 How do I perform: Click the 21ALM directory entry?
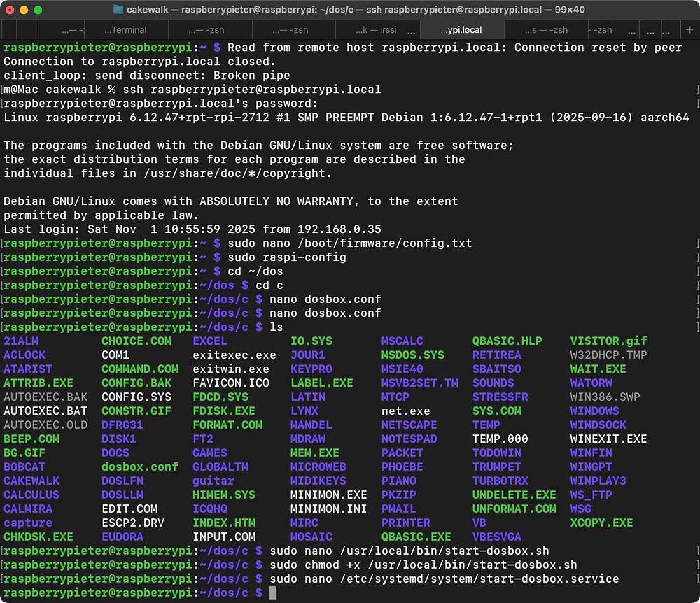tap(21, 341)
